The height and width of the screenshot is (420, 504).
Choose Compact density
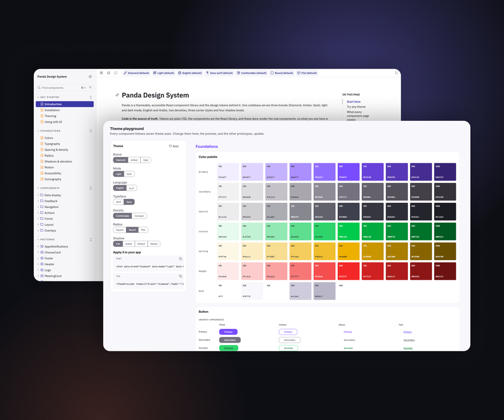[x=139, y=216]
